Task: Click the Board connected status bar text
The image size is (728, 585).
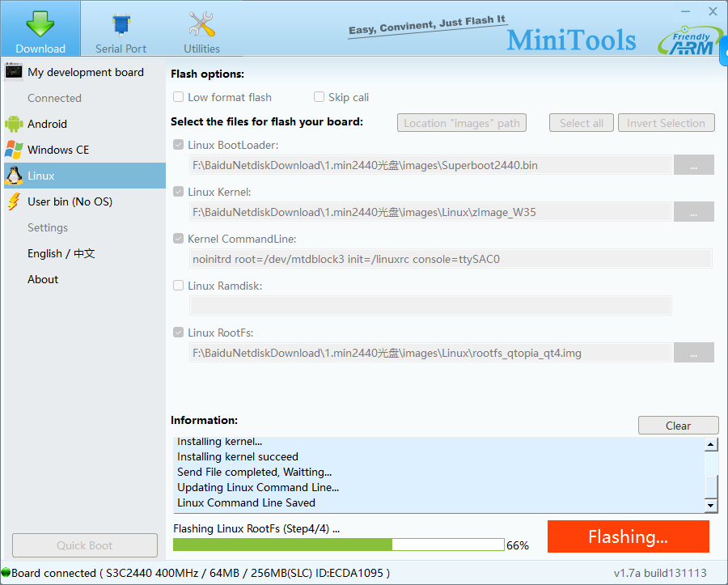Action: click(201, 573)
